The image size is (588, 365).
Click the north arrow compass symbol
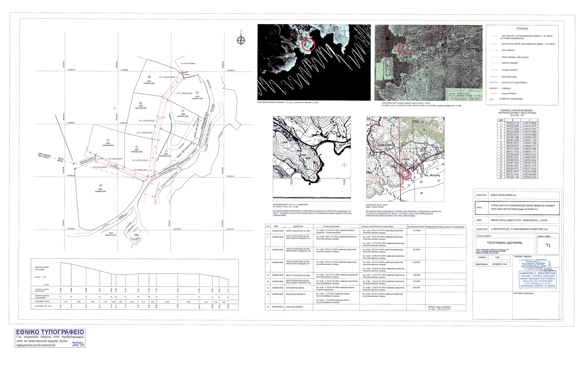(x=241, y=39)
